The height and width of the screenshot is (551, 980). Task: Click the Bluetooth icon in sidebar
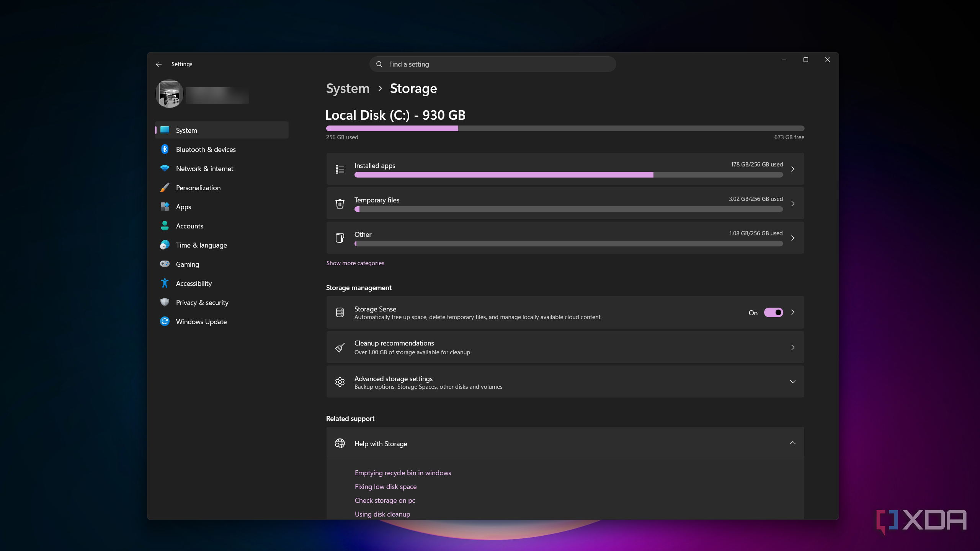(x=165, y=149)
